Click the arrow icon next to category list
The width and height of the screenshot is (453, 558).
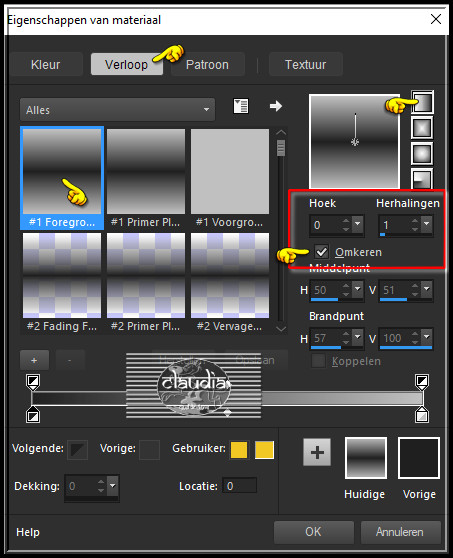[x=276, y=106]
